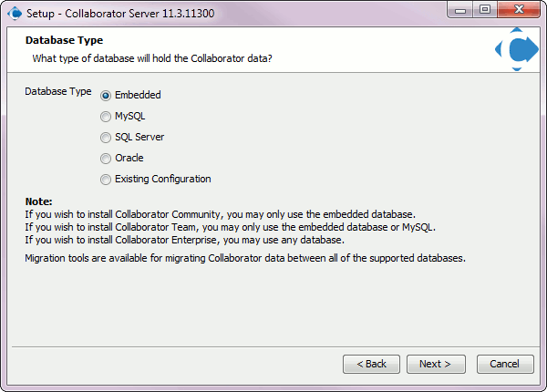Proceed by clicking the Next button
The width and height of the screenshot is (547, 392).
tap(435, 364)
